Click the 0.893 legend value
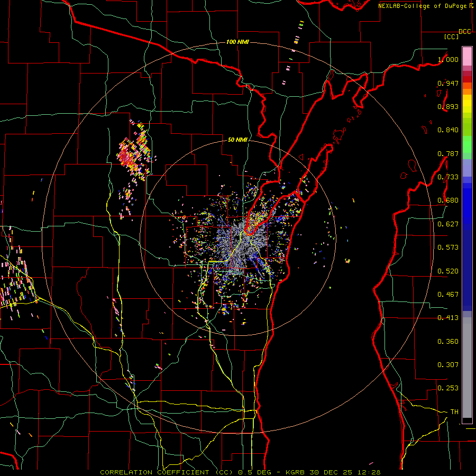The image size is (476, 476). pyautogui.click(x=448, y=106)
